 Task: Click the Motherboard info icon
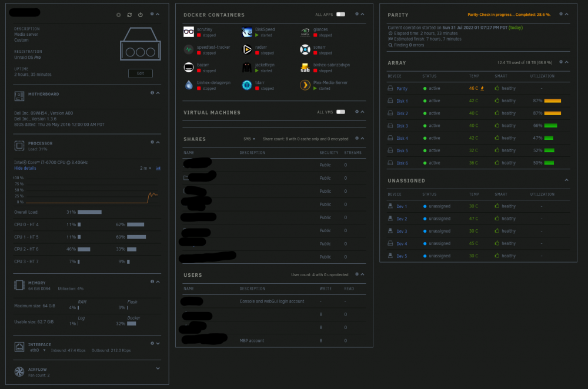[152, 93]
